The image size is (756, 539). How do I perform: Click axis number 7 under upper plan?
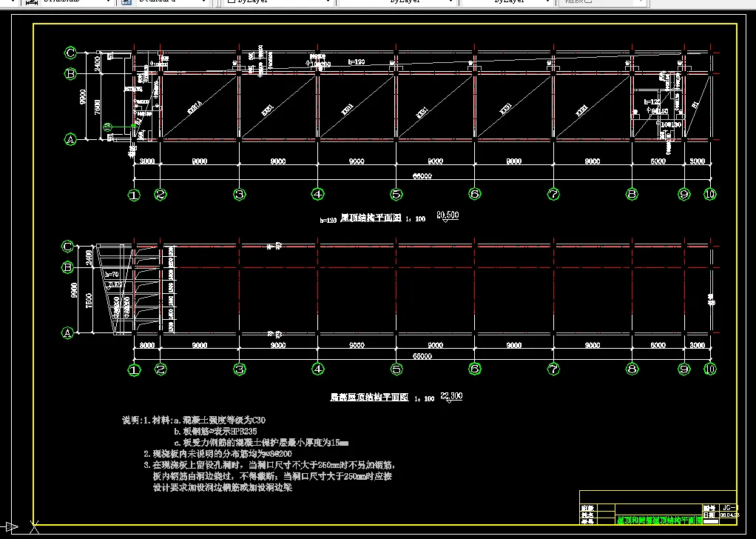[x=553, y=195]
